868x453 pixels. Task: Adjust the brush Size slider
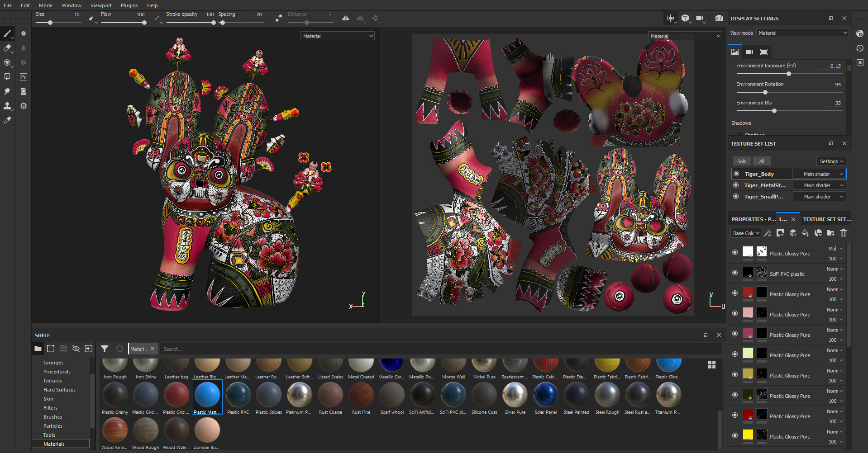tap(58, 23)
